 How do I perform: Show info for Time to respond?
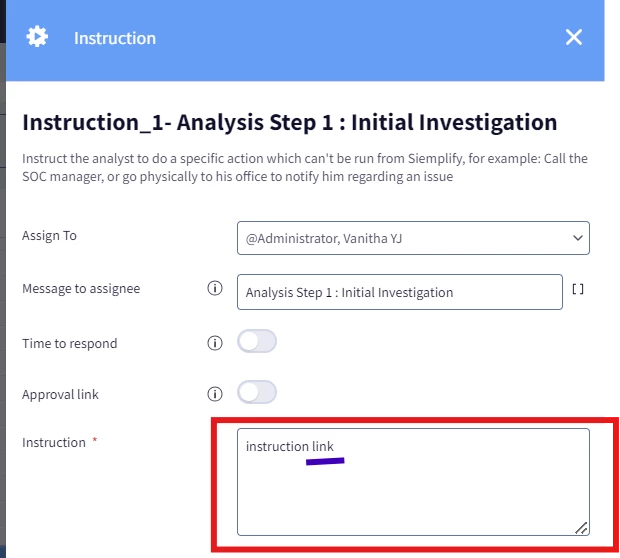click(x=215, y=343)
